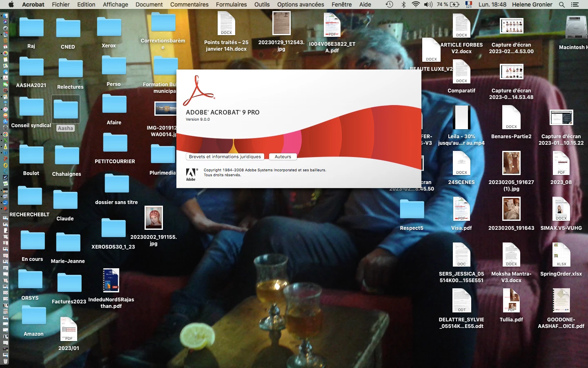The height and width of the screenshot is (368, 588).
Task: Open the Relectures folder
Action: [70, 68]
